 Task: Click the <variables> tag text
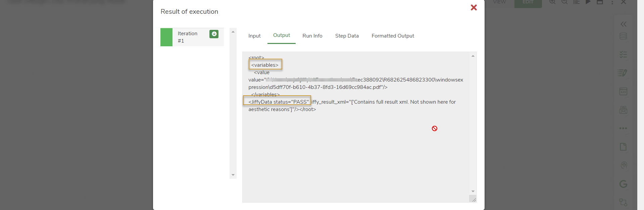coord(265,65)
